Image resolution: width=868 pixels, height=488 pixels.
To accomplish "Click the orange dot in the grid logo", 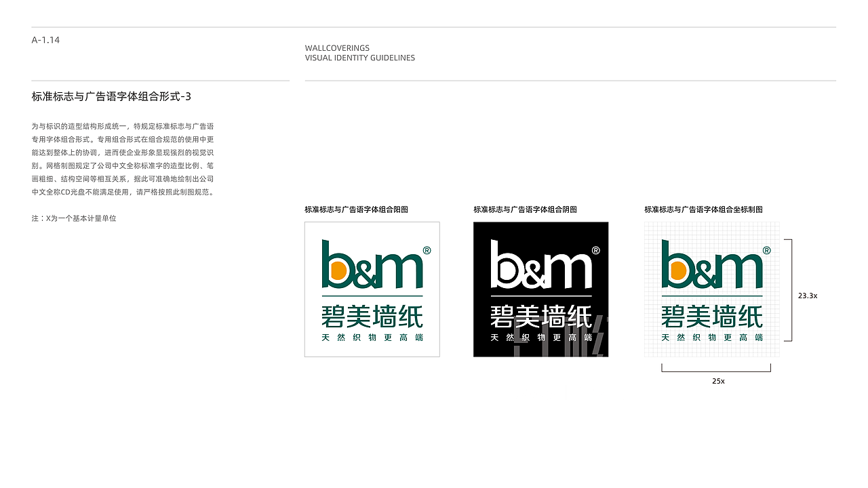I will 678,271.
